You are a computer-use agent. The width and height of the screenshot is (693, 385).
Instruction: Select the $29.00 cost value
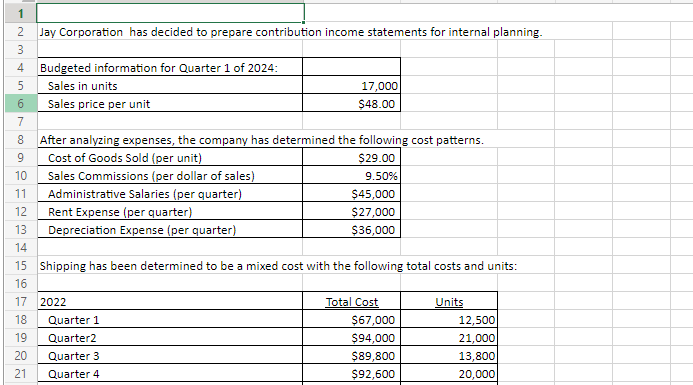[351, 158]
